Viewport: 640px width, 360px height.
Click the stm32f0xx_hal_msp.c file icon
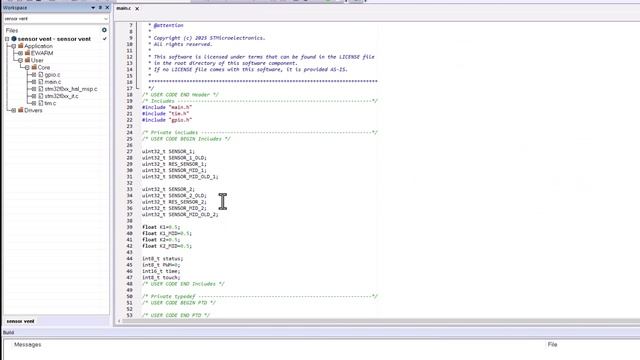41,89
